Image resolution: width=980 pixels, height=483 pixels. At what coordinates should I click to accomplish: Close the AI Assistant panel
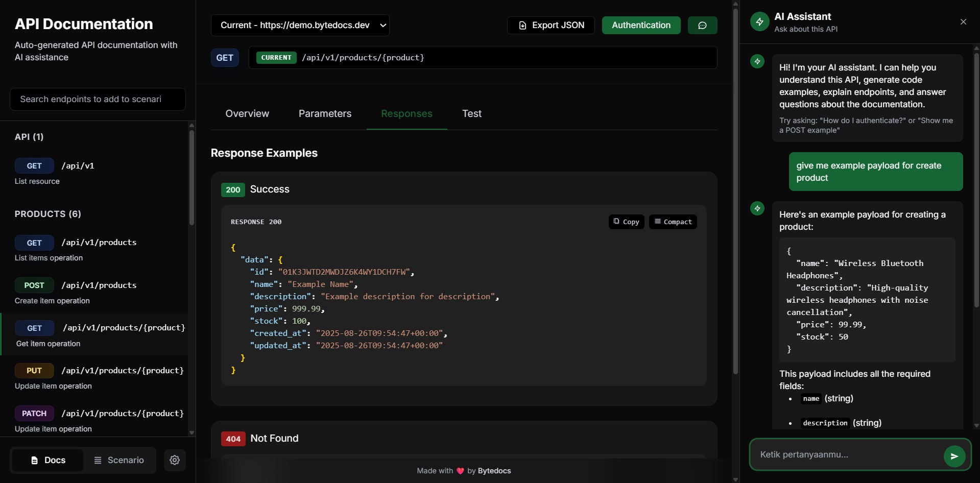[963, 21]
